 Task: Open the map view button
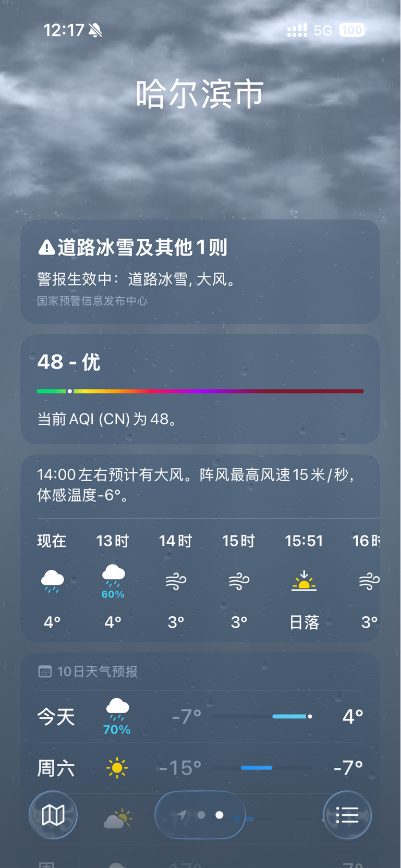[53, 815]
